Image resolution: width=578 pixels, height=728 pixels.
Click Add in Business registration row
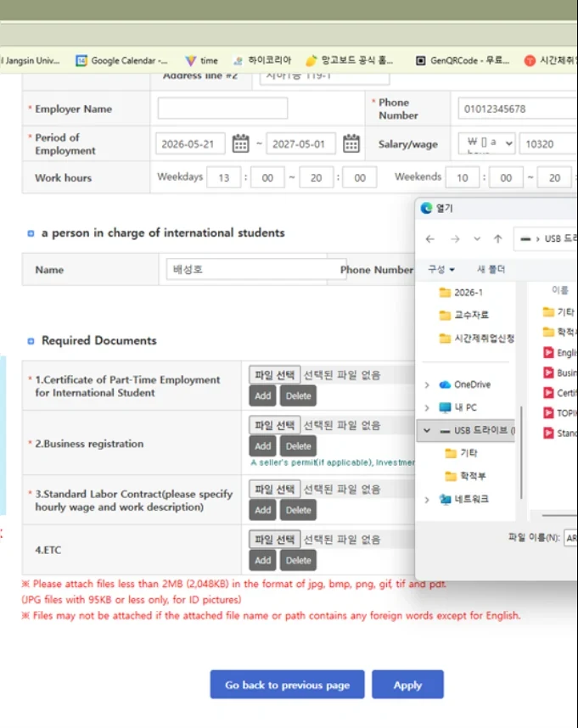[x=263, y=445]
